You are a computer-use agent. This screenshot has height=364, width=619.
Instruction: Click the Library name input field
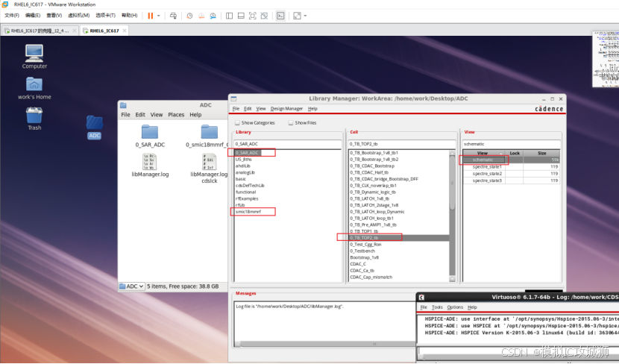[287, 144]
